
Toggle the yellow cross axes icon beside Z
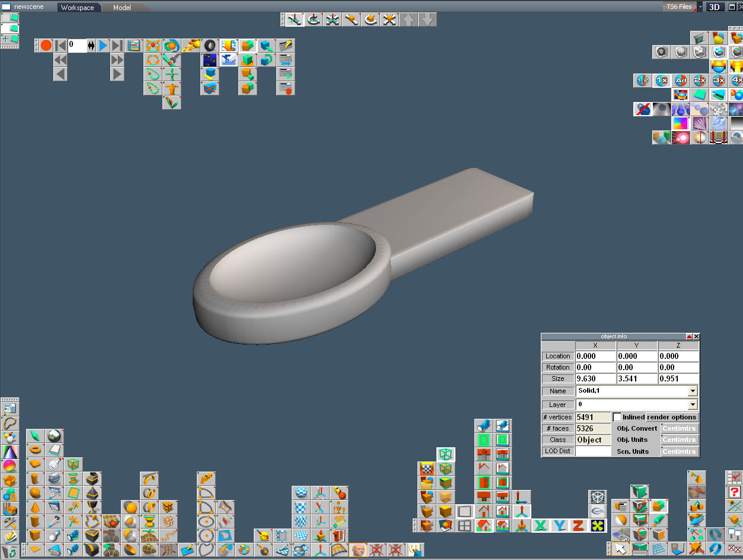[x=598, y=526]
